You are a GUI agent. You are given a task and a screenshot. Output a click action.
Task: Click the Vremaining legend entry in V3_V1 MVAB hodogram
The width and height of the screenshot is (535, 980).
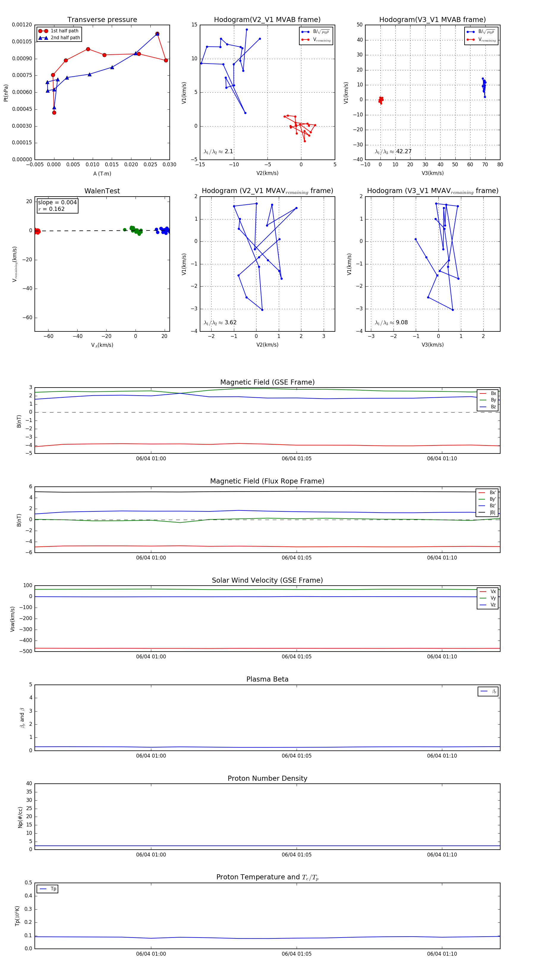coord(481,39)
